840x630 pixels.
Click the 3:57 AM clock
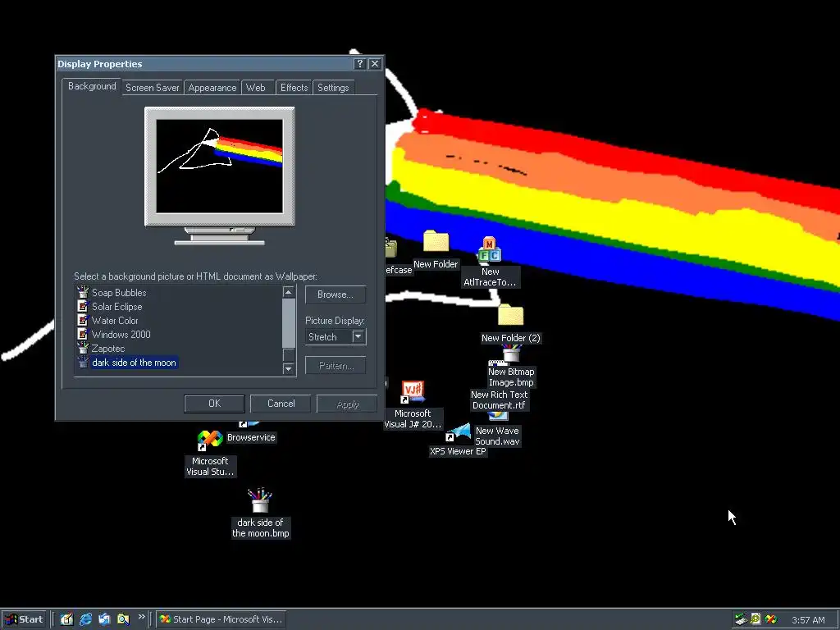click(808, 620)
